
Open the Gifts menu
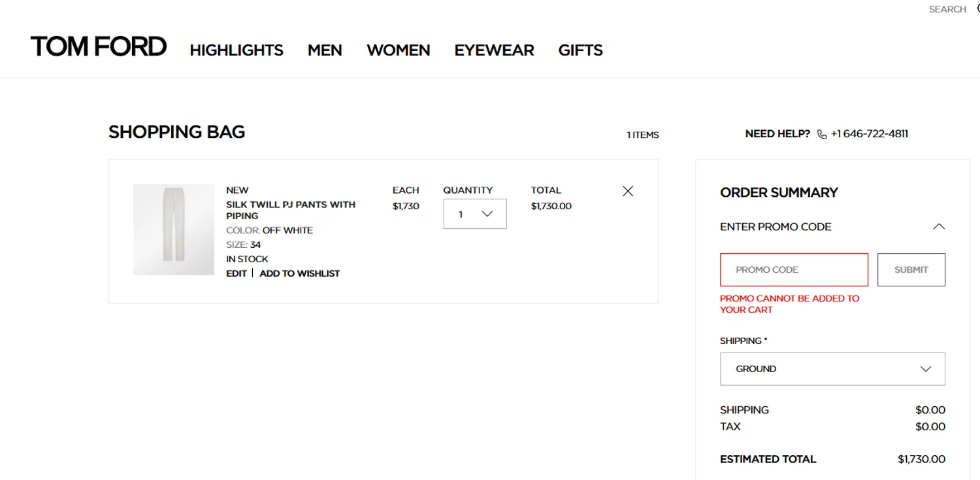(581, 50)
